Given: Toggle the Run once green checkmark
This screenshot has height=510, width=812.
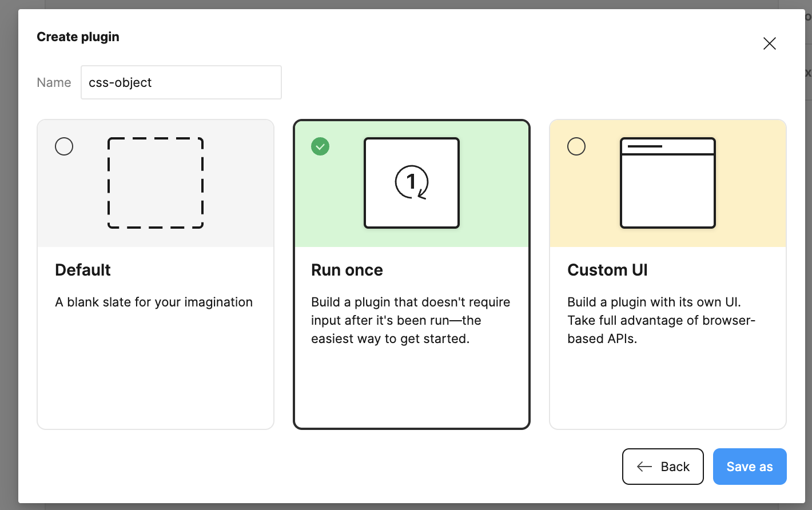Looking at the screenshot, I should [320, 146].
